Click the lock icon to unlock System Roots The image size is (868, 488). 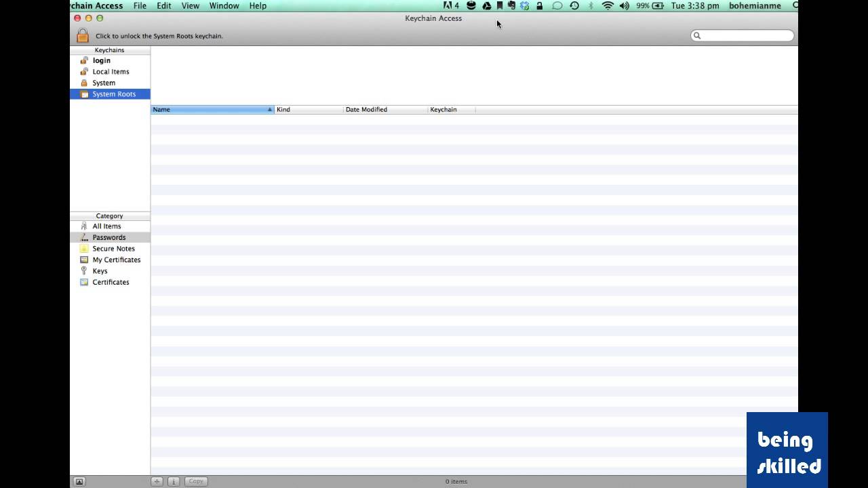tap(83, 35)
